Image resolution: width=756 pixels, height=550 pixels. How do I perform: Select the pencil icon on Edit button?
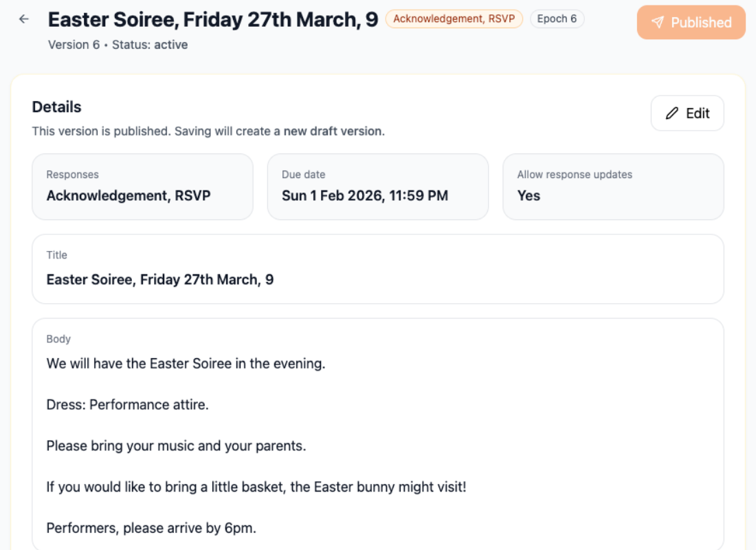point(672,113)
